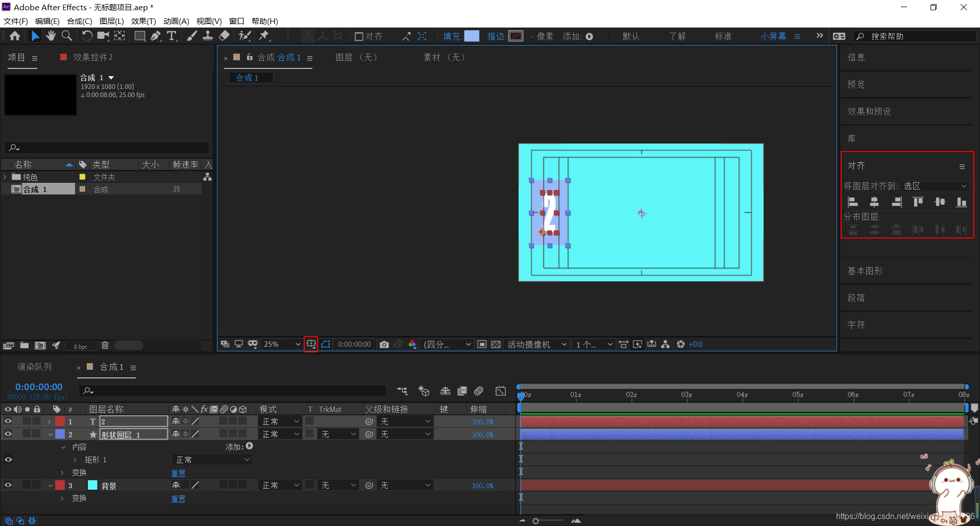Open the resolution (四分...) dropdown

(447, 344)
